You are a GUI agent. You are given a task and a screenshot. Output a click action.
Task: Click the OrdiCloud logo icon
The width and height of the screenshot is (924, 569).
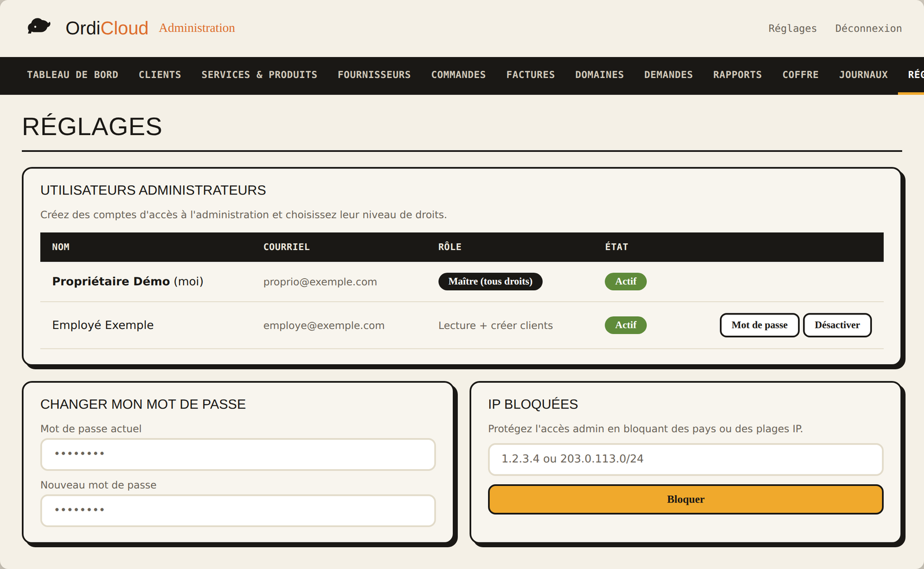click(39, 27)
